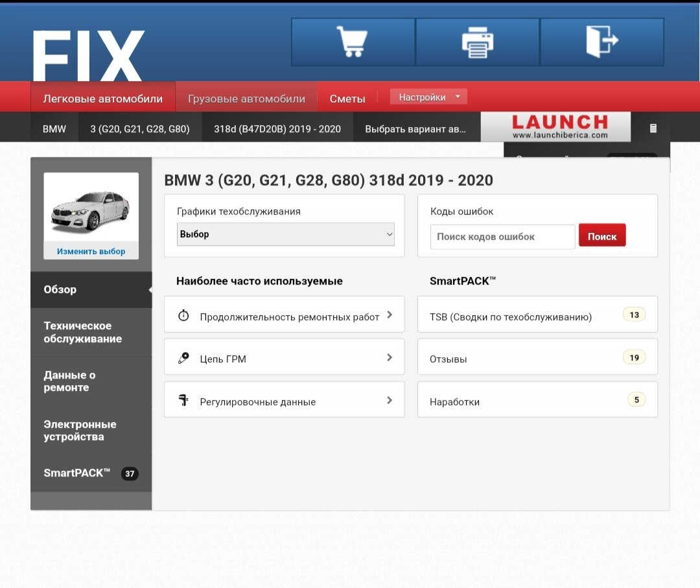Click the error code search field
Viewport: 700px width, 588px height.
[503, 237]
